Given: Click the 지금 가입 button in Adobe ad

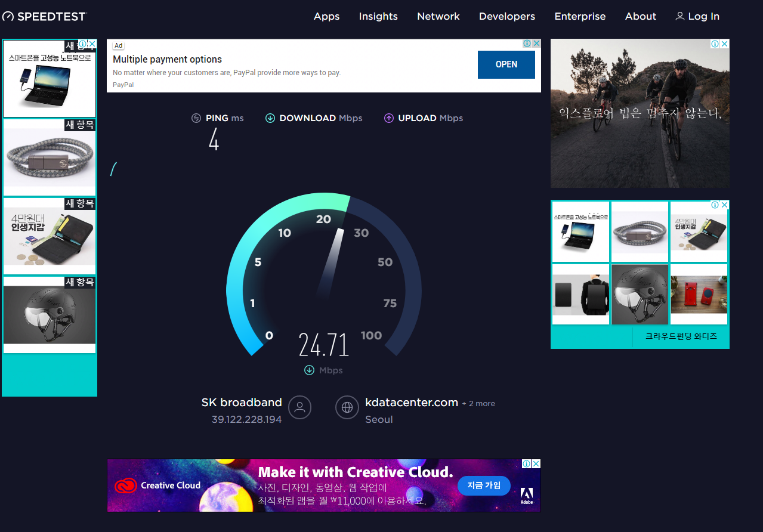Looking at the screenshot, I should pyautogui.click(x=484, y=485).
